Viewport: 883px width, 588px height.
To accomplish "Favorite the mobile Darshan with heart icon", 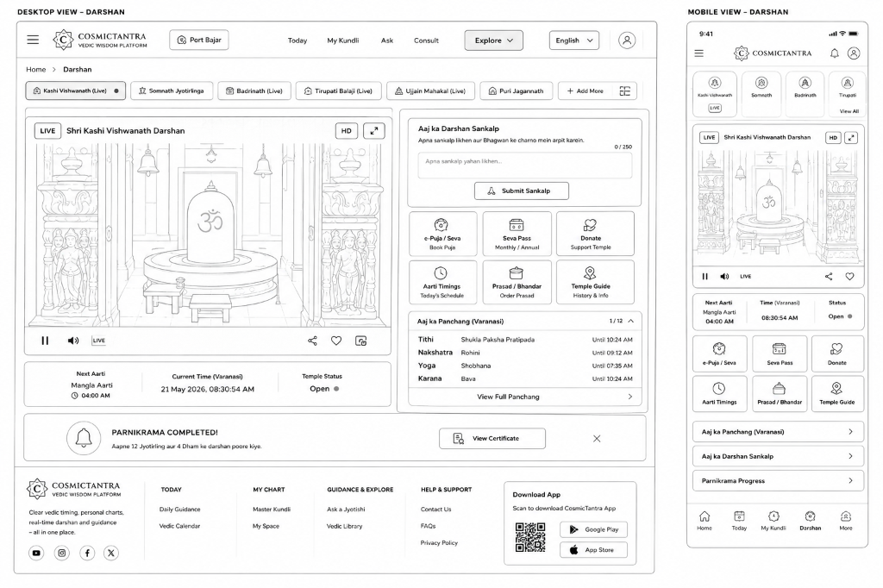I will 849,276.
